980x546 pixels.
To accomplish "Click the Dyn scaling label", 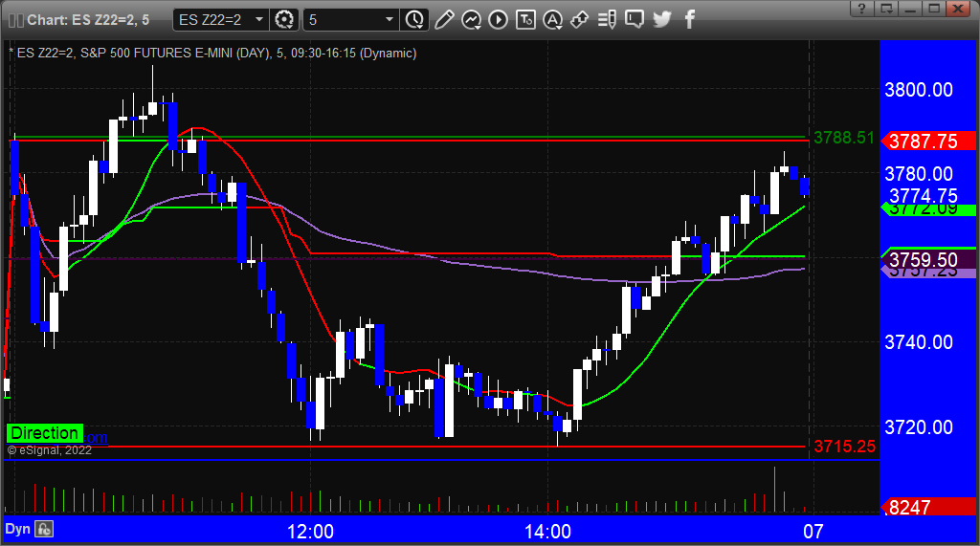I will (x=17, y=529).
